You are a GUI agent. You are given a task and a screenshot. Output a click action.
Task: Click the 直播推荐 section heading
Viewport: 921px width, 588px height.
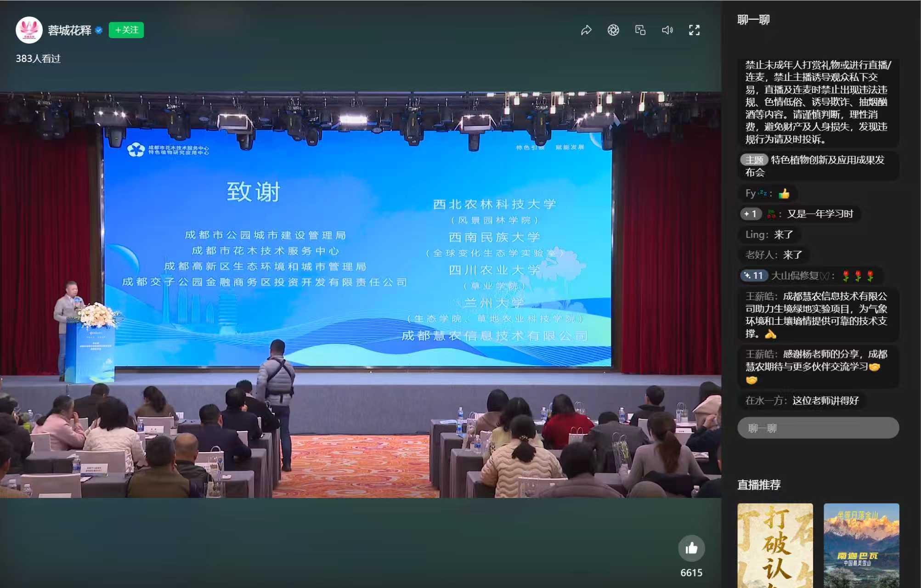pos(759,485)
